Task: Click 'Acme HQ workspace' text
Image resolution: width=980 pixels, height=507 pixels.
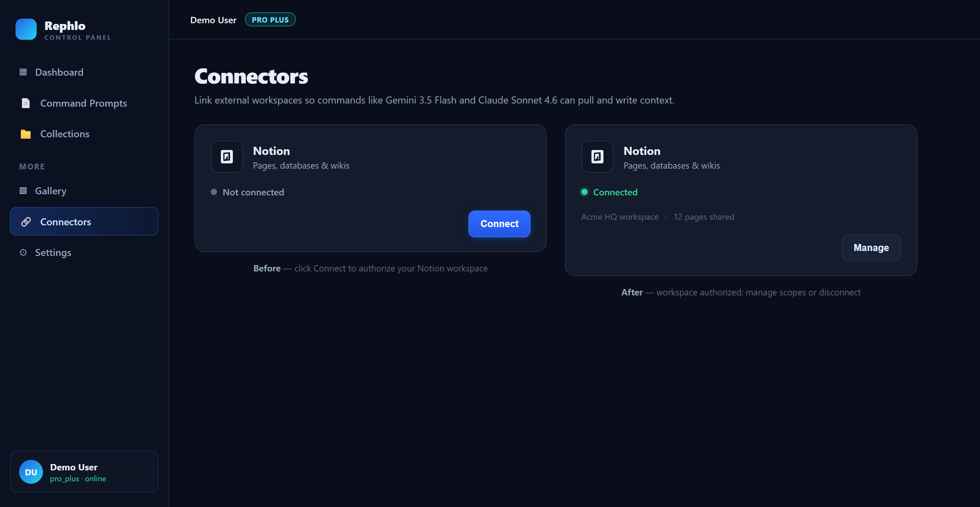Action: point(620,217)
